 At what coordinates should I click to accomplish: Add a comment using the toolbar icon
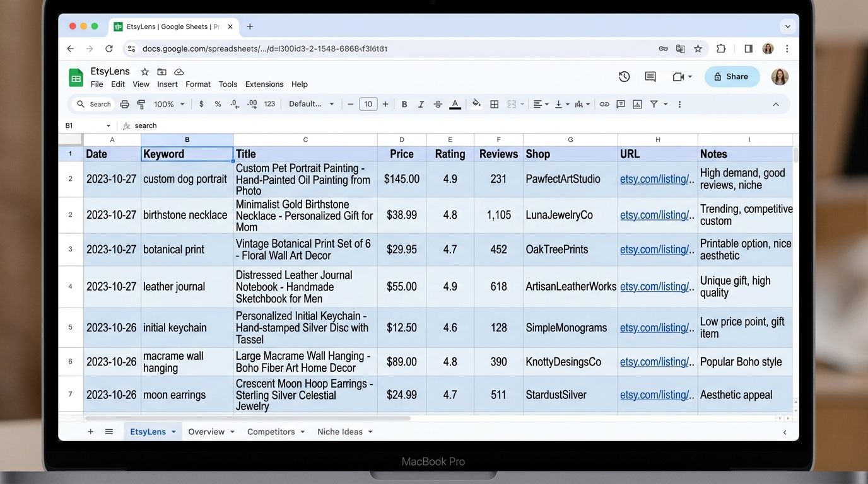click(x=621, y=105)
